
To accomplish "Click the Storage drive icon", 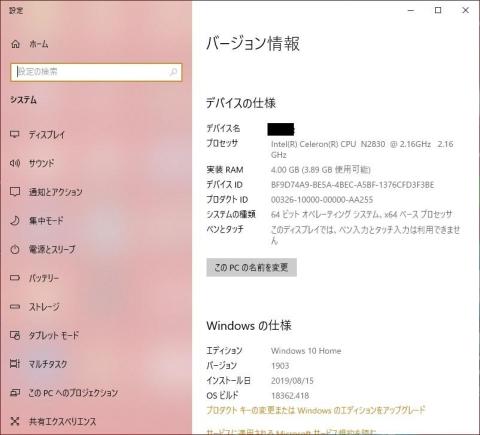I will coord(15,306).
